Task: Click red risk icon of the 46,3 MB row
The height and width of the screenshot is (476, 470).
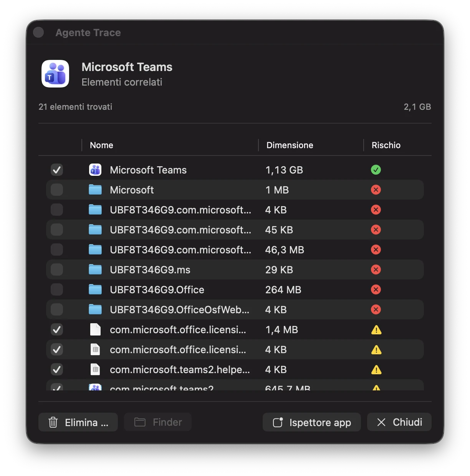Action: 376,250
